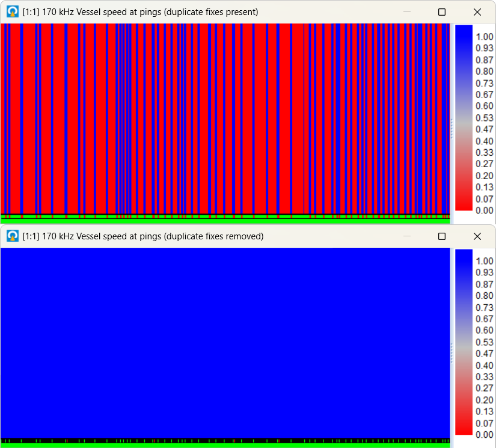The image size is (496, 448).
Task: Click the title bar of the 'duplicate fixes present' window
Action: (x=248, y=12)
